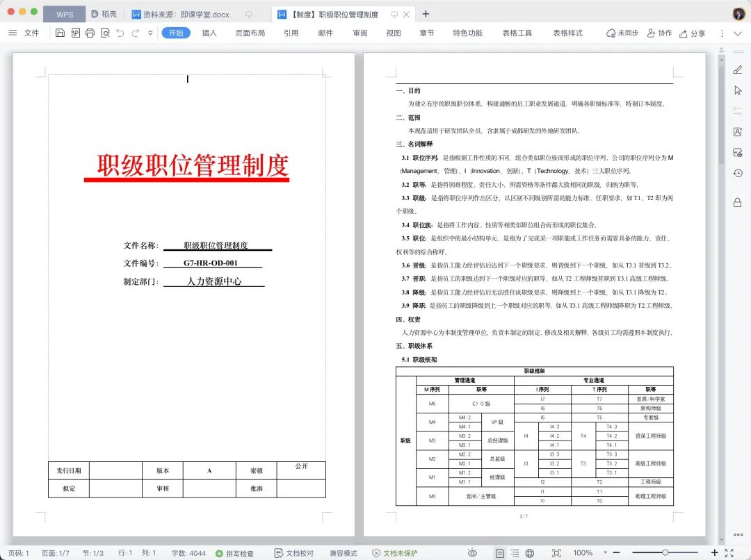Image resolution: width=751 pixels, height=560 pixels.
Task: Open the settings sliders icon in right sidebar
Action: 738,111
